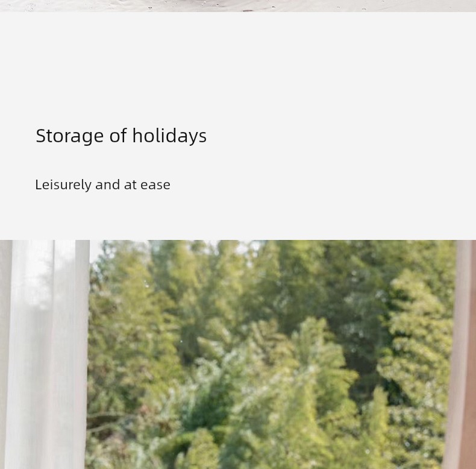Image resolution: width=476 pixels, height=469 pixels.
Task: Click the word 'Leisurely' in the subtitle
Action: point(63,185)
